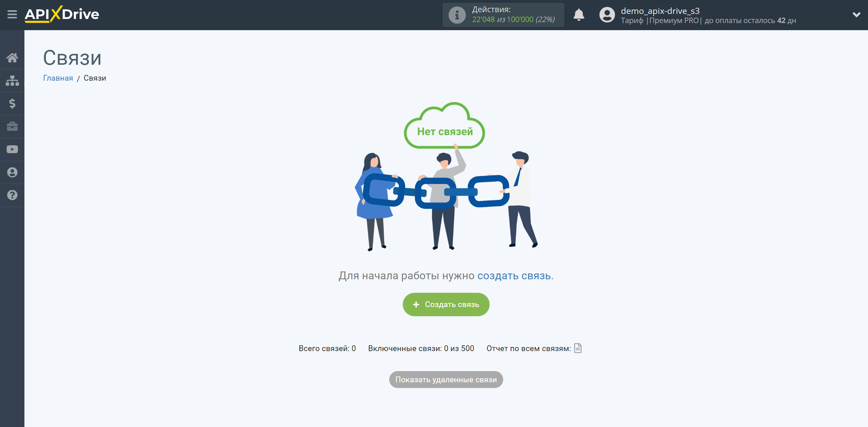Click the Billing/Pricing icon
Viewport: 868px width, 427px height.
pyautogui.click(x=12, y=103)
